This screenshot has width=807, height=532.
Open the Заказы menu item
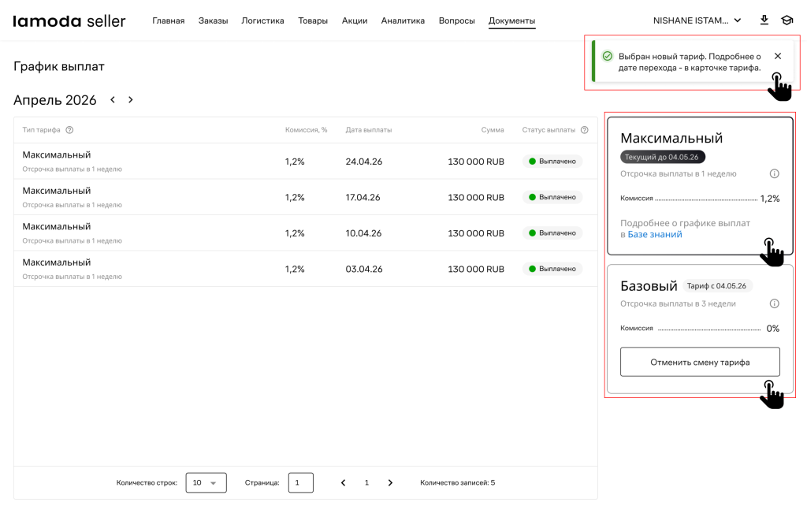click(213, 20)
